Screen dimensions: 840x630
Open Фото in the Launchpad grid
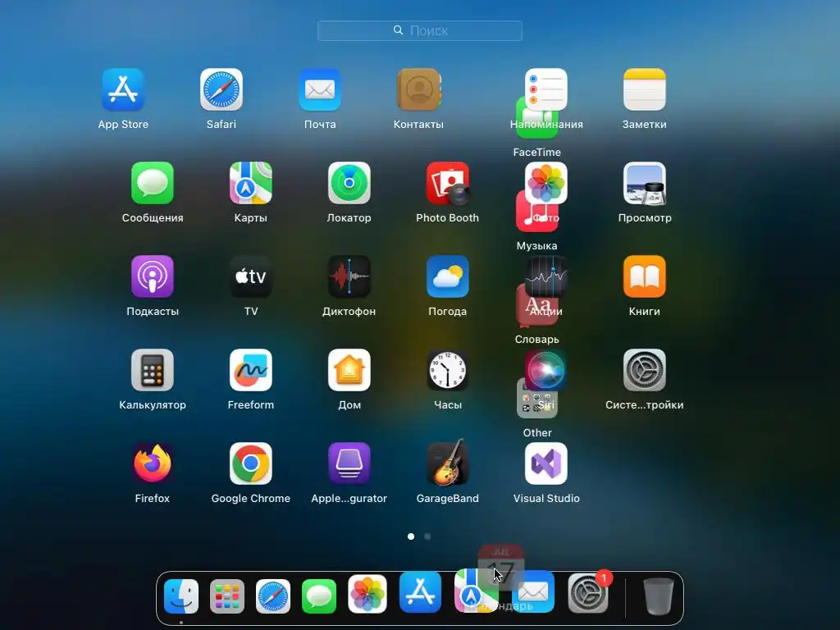tap(546, 183)
